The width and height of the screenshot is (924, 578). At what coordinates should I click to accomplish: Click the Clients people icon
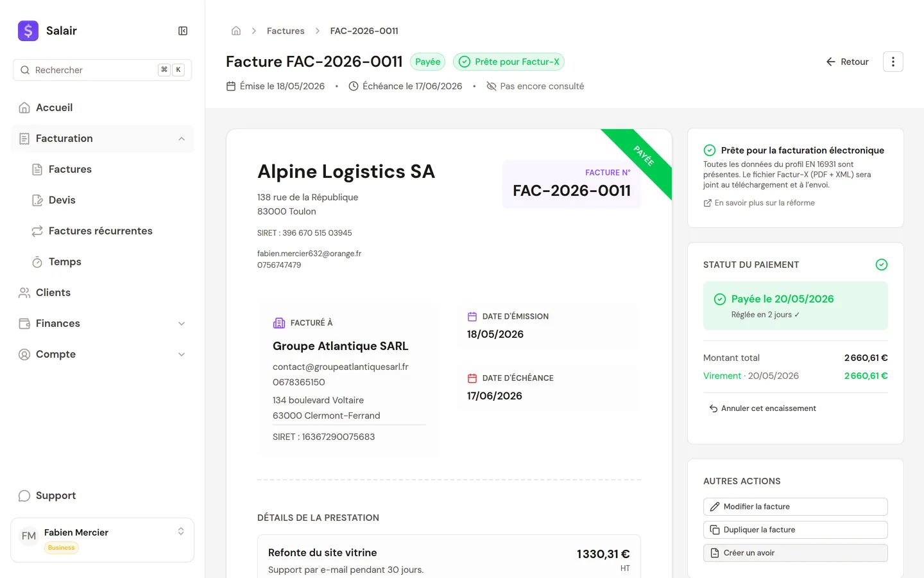[24, 293]
